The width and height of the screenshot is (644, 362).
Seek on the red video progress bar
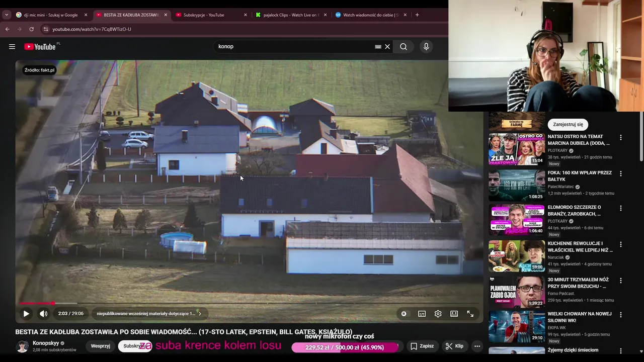pos(249,303)
